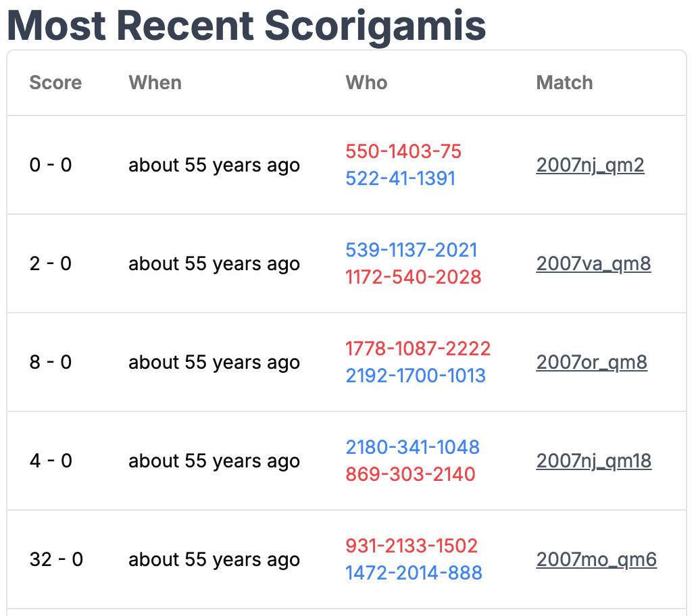696x616 pixels.
Task: Click blue alliance 1472-2014-888
Action: click(x=414, y=573)
